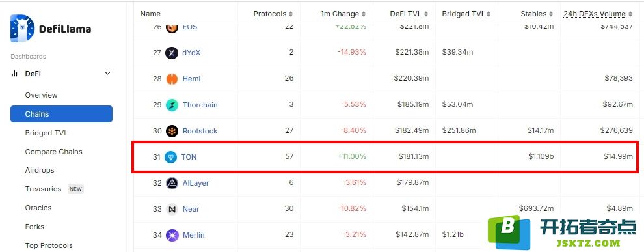Click the Rootstock chain icon
This screenshot has width=644, height=252.
172,131
